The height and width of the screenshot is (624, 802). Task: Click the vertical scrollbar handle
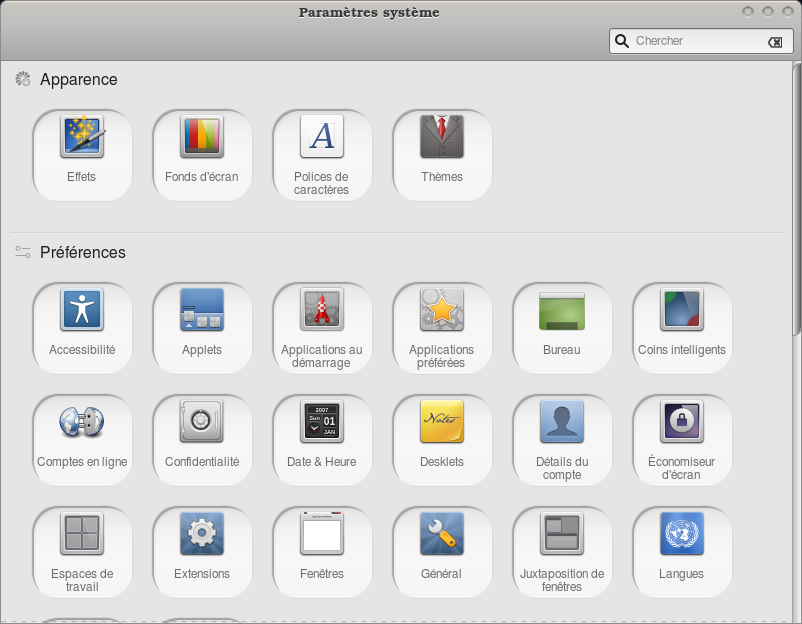pos(796,199)
